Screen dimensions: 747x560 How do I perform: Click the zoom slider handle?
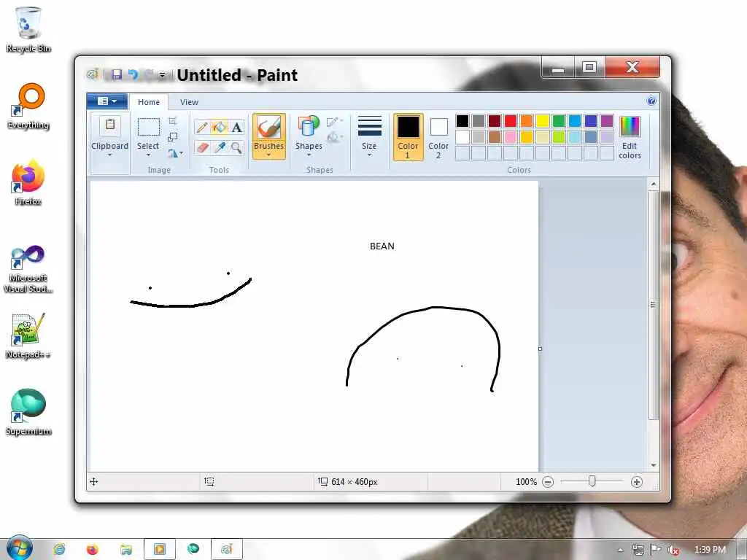coord(592,481)
